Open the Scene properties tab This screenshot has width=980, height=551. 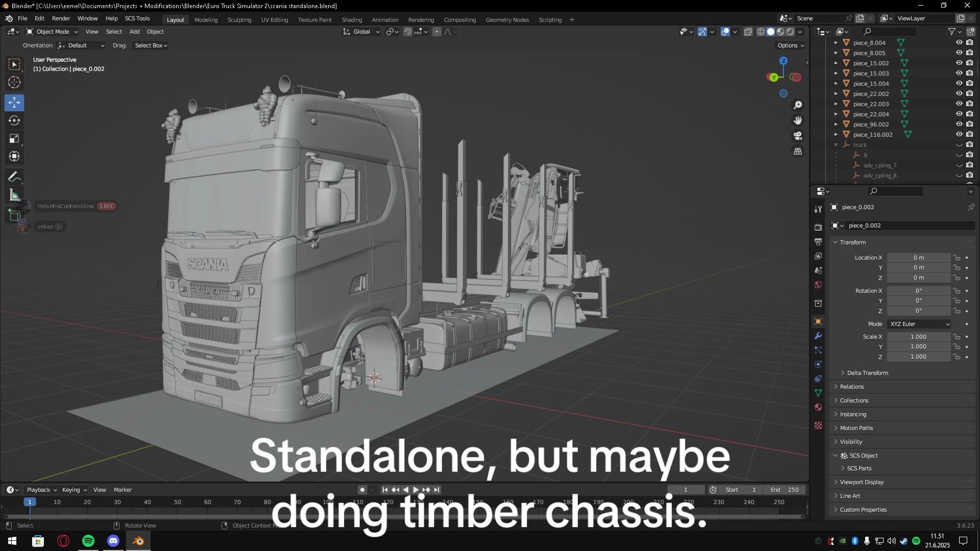point(818,270)
